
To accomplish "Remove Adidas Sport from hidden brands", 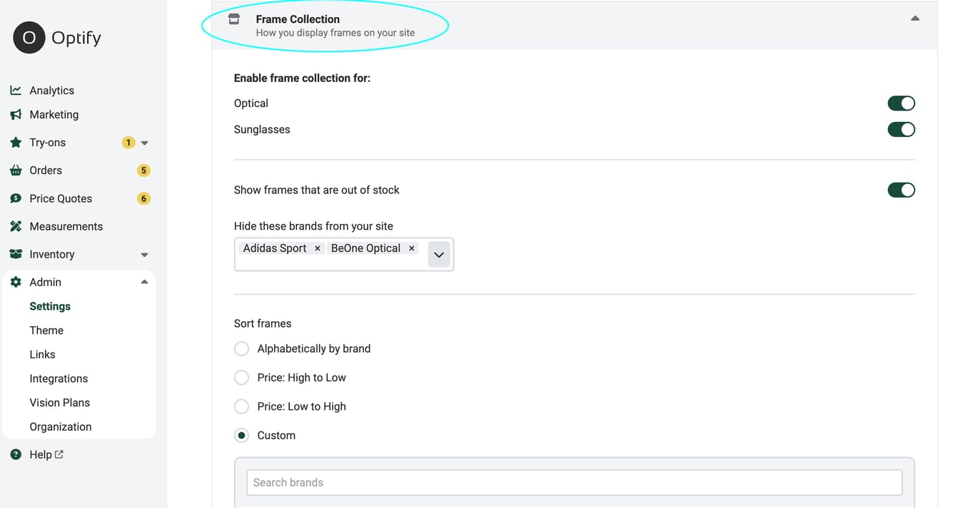I will click(x=317, y=248).
